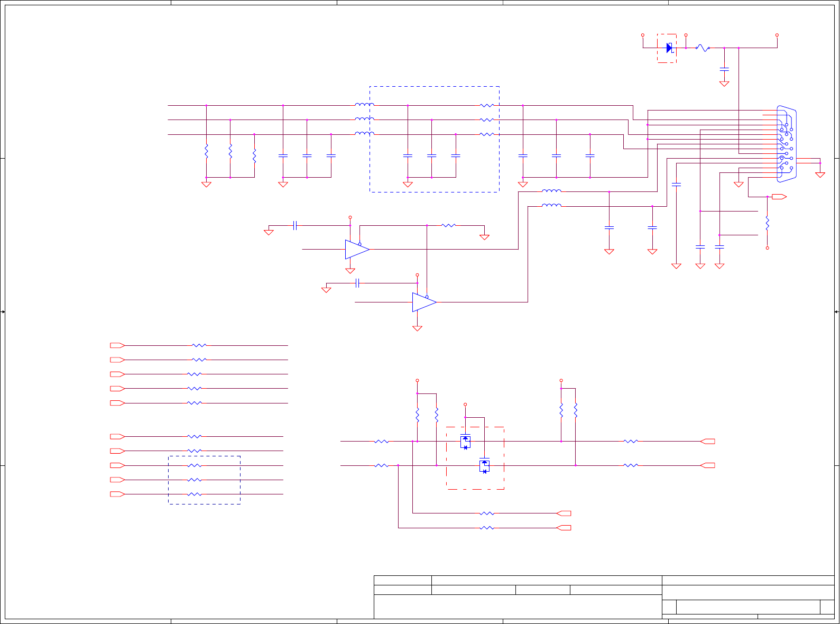Select the resistor under the port near the connector
The image size is (840, 624).
[x=767, y=224]
